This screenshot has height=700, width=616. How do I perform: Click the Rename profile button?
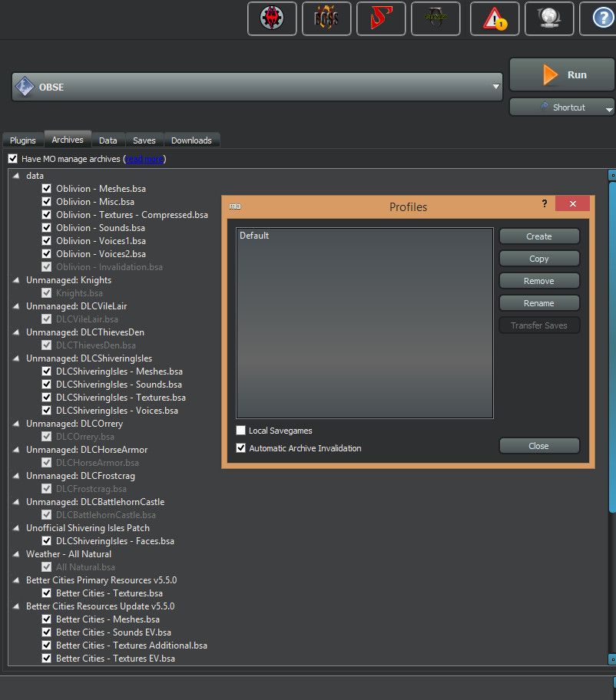(x=539, y=303)
